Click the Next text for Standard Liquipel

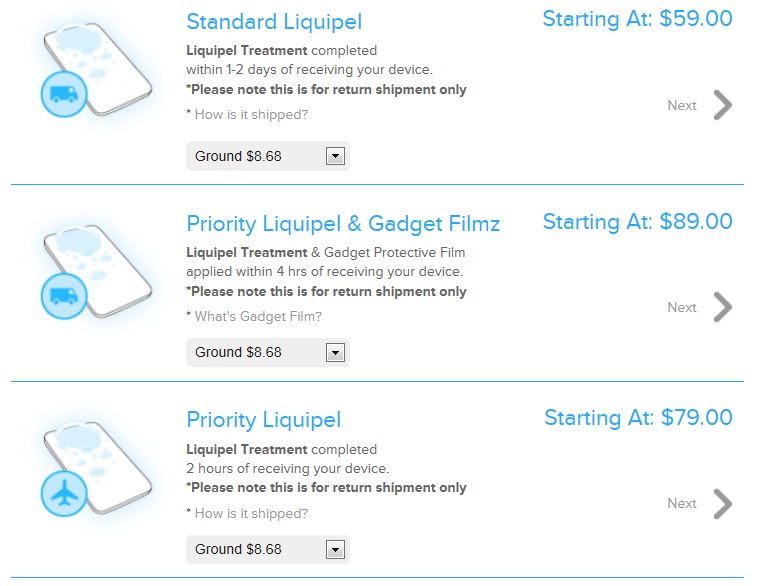pyautogui.click(x=682, y=105)
